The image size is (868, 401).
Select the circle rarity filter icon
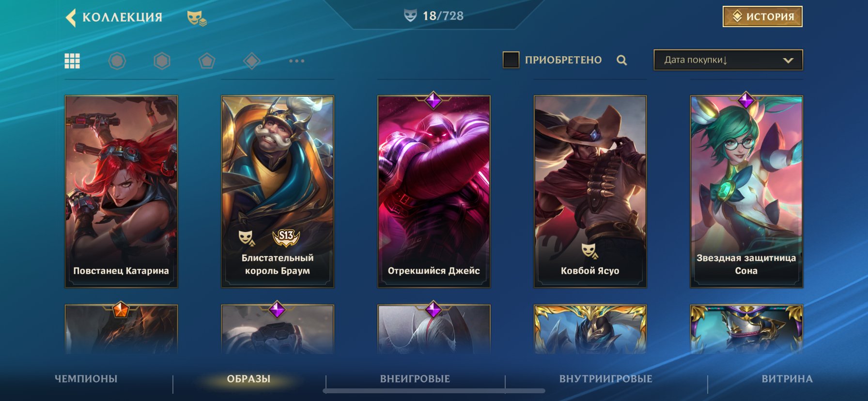click(117, 61)
